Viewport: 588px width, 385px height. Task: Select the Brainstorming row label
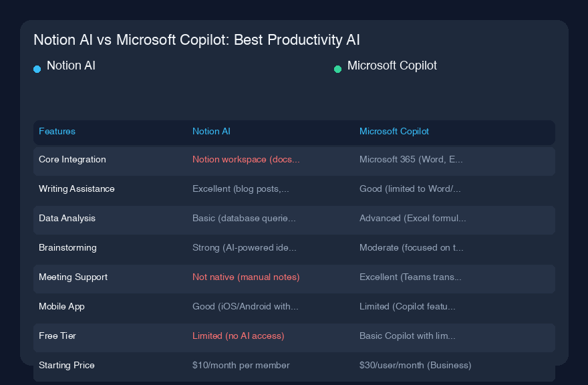click(x=68, y=248)
